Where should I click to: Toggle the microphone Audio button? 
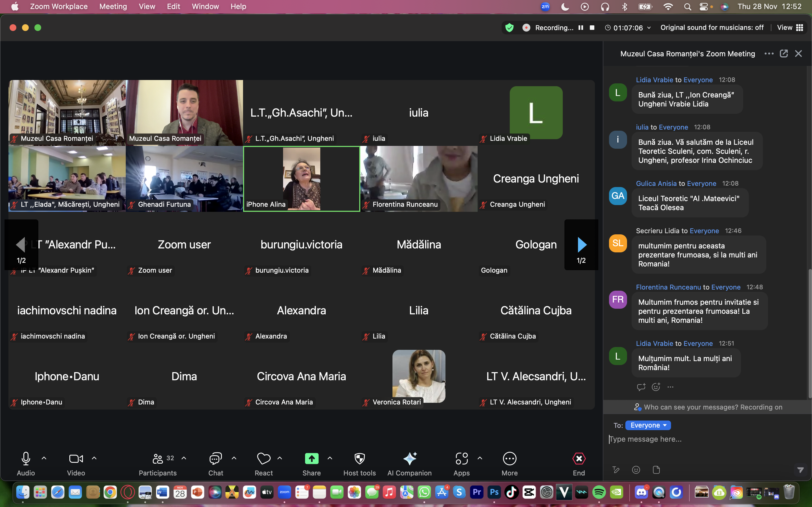click(26, 459)
